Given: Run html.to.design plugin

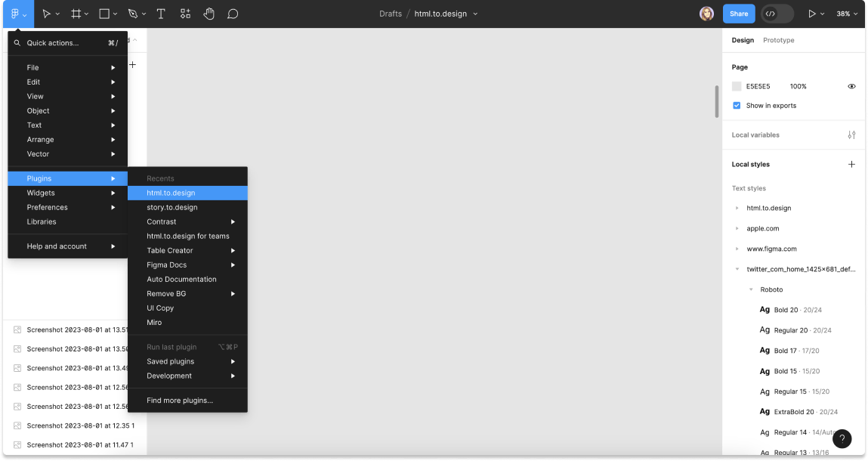Looking at the screenshot, I should [x=187, y=193].
